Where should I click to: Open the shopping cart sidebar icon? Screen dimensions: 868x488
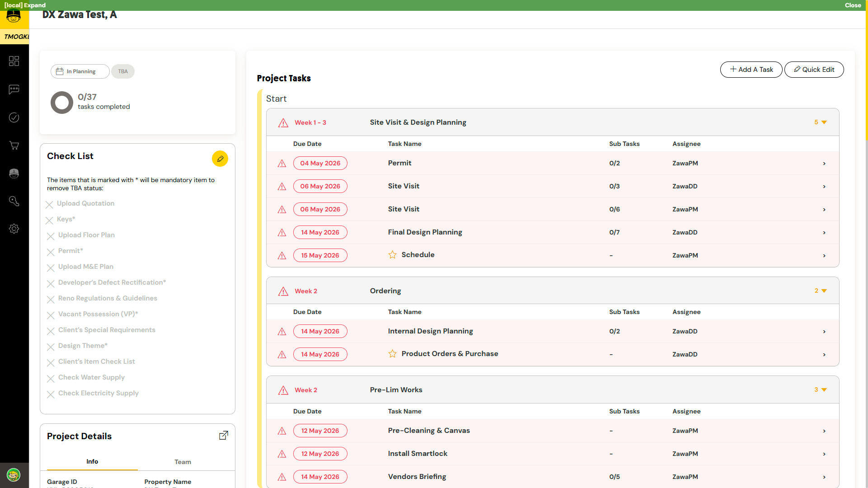pos(14,145)
